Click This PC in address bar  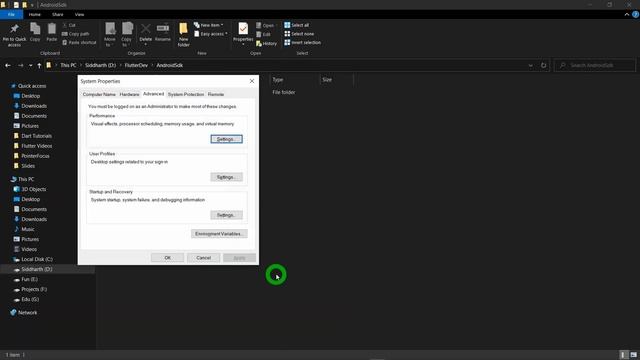[x=68, y=65]
